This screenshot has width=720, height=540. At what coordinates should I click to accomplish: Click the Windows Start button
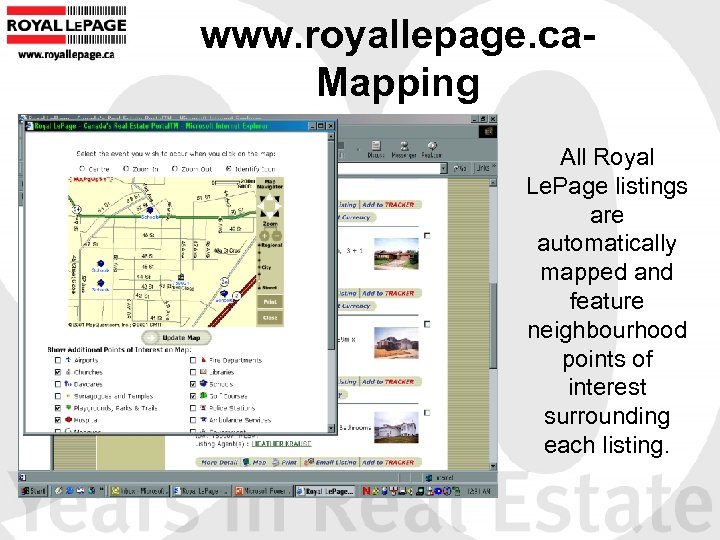coord(34,491)
